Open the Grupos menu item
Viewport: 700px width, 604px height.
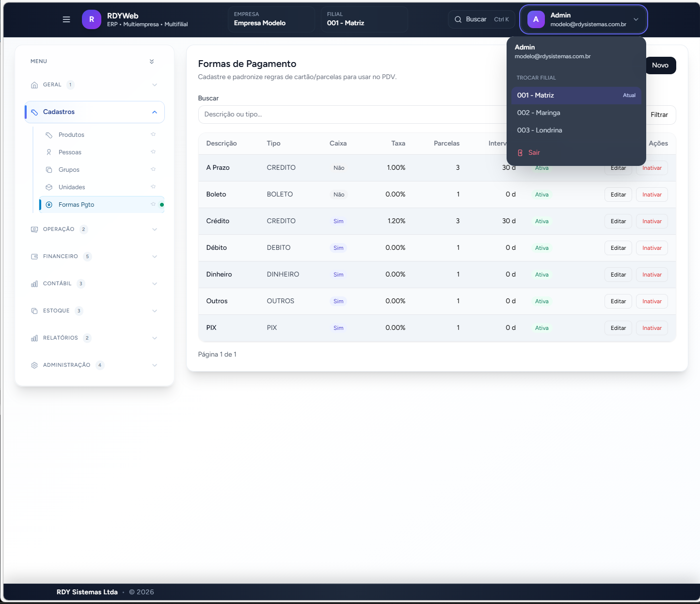point(69,170)
